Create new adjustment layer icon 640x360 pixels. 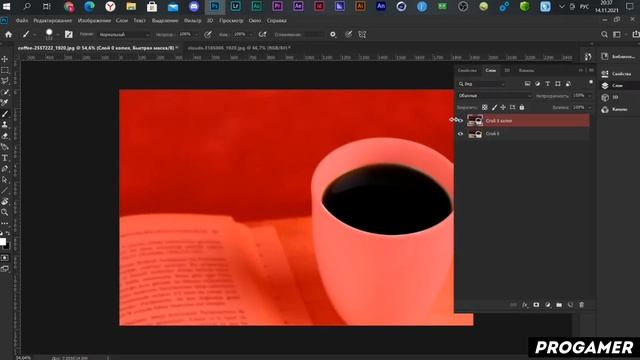click(548, 305)
